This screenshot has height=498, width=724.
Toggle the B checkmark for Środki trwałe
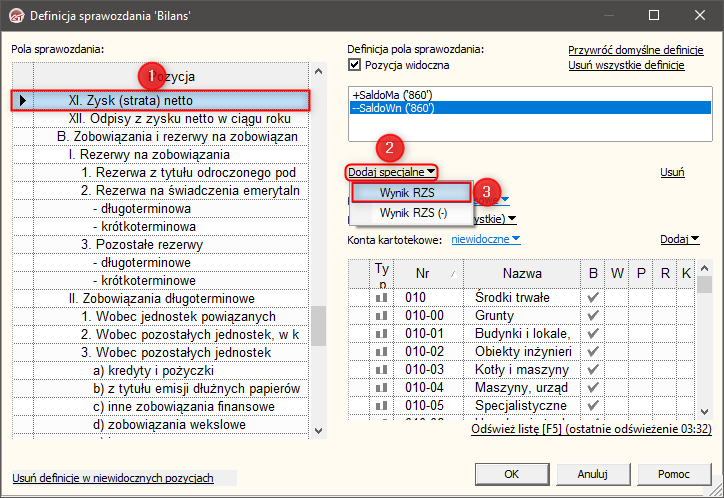pyautogui.click(x=593, y=298)
